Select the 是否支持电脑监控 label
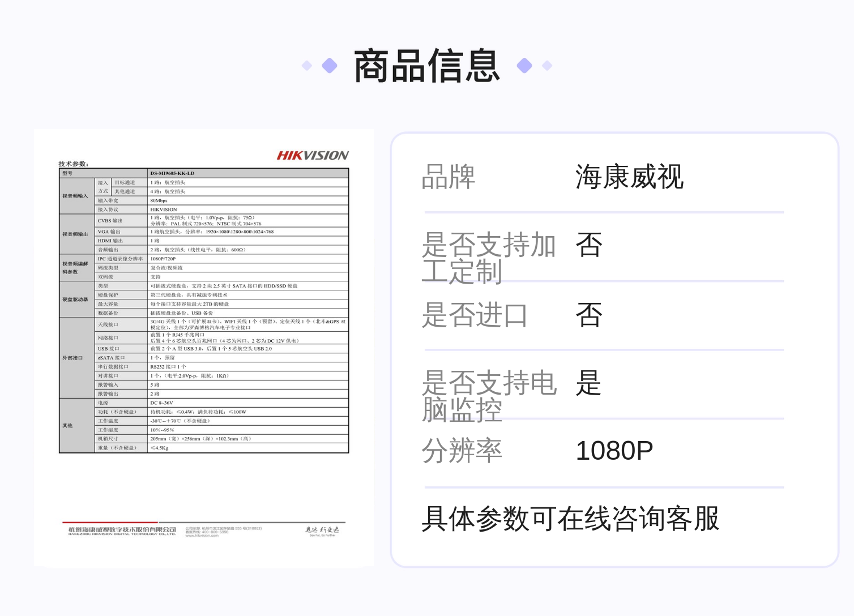 coord(489,396)
